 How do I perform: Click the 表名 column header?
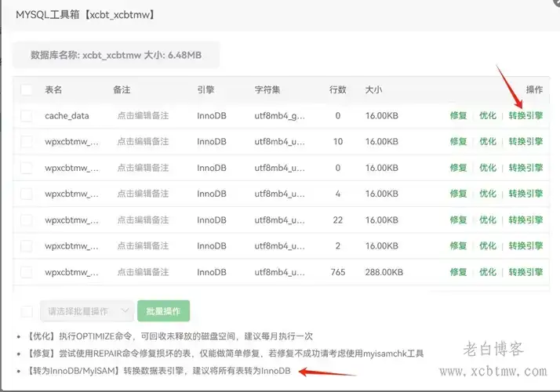(x=53, y=89)
